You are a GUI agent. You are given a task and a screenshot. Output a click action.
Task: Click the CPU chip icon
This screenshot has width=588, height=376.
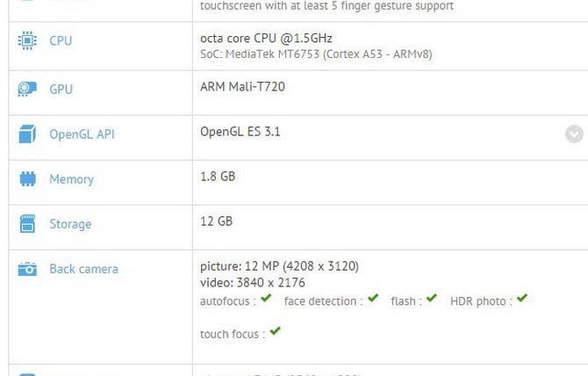coord(27,41)
